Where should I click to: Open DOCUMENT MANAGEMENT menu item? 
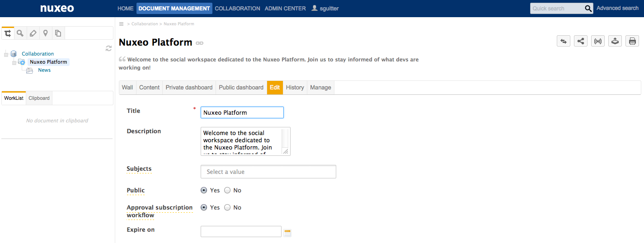coord(174,8)
